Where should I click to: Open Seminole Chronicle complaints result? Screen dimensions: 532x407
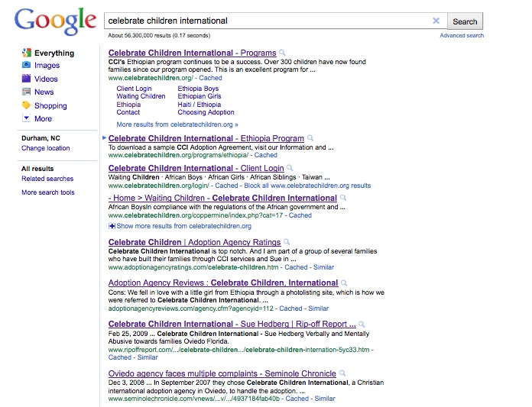222,373
